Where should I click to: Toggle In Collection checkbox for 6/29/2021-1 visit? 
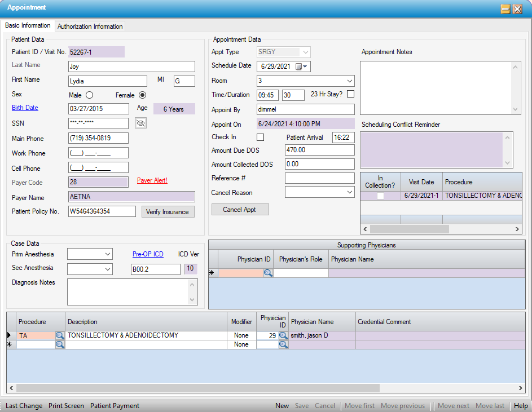click(x=380, y=196)
